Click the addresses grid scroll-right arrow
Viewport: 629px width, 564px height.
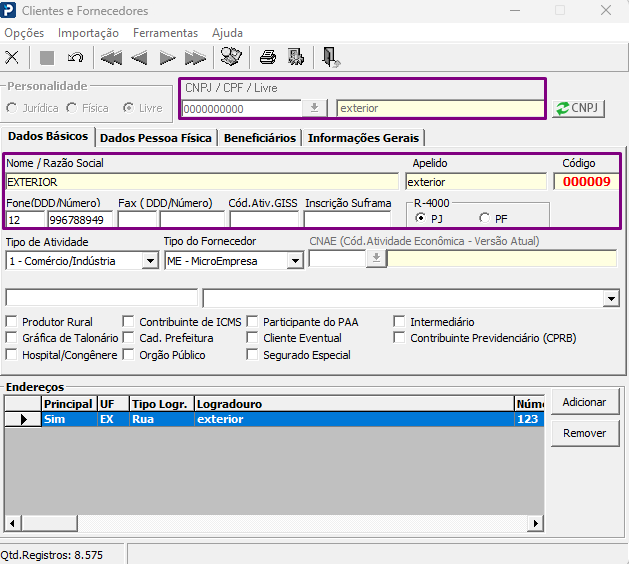[535, 523]
